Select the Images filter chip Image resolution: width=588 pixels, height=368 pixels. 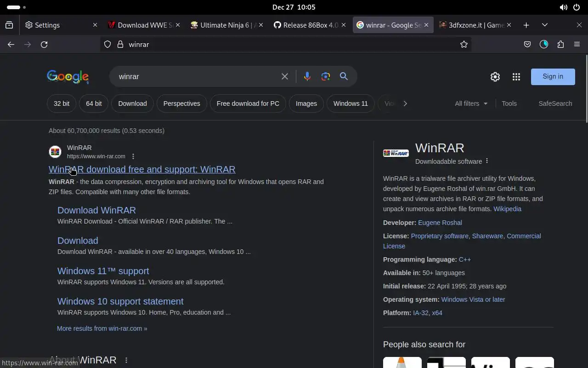coord(306,103)
